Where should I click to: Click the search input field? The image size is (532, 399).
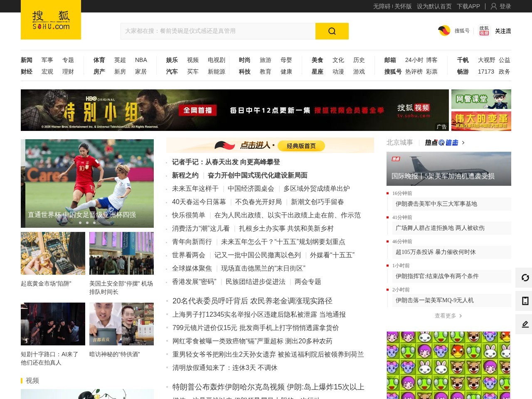coord(218,31)
